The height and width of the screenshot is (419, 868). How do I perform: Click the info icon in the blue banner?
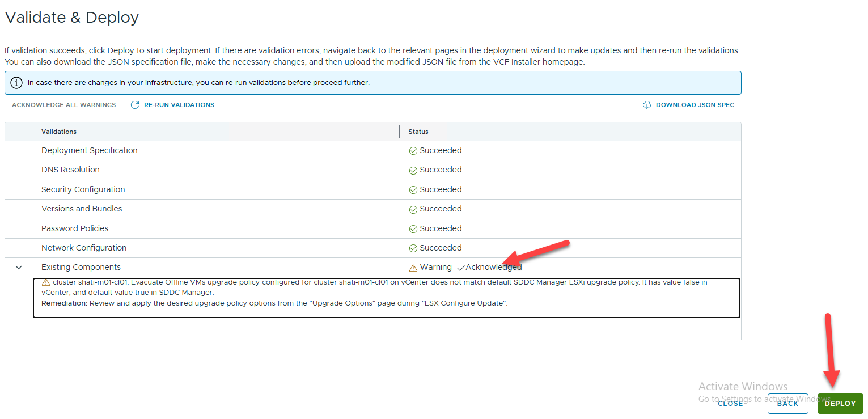16,83
